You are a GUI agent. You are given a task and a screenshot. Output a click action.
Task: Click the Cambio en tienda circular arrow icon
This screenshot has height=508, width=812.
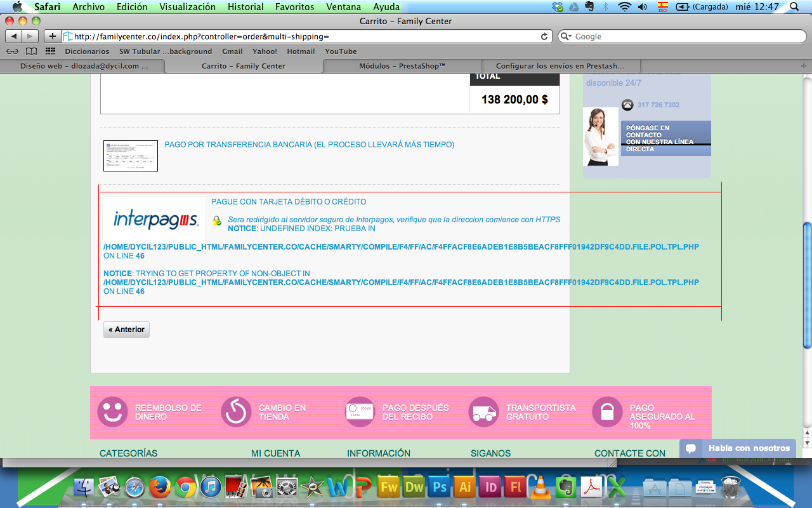pyautogui.click(x=237, y=412)
